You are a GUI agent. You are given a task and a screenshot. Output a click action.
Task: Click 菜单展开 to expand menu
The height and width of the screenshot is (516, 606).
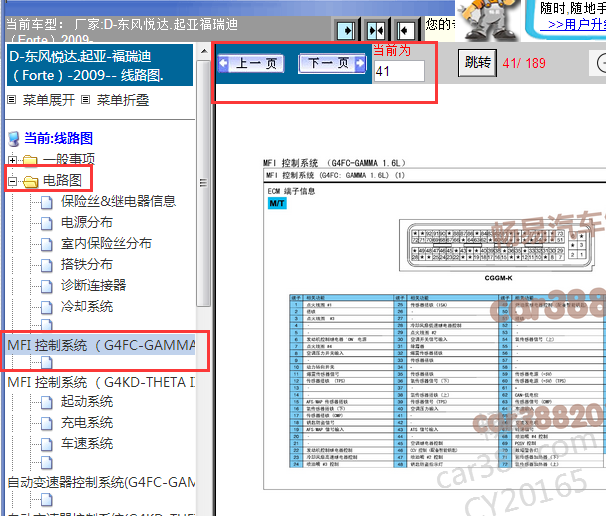(x=48, y=100)
